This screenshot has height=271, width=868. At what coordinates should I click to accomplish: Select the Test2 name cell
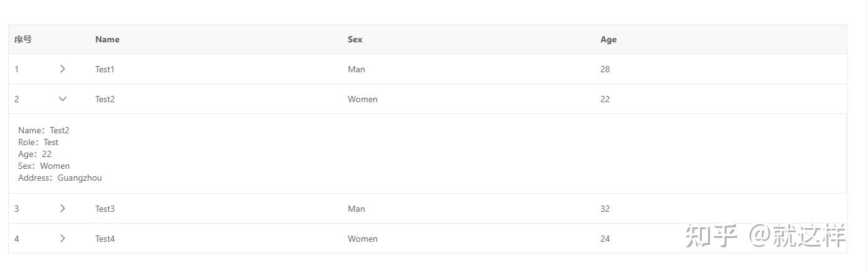click(x=105, y=99)
